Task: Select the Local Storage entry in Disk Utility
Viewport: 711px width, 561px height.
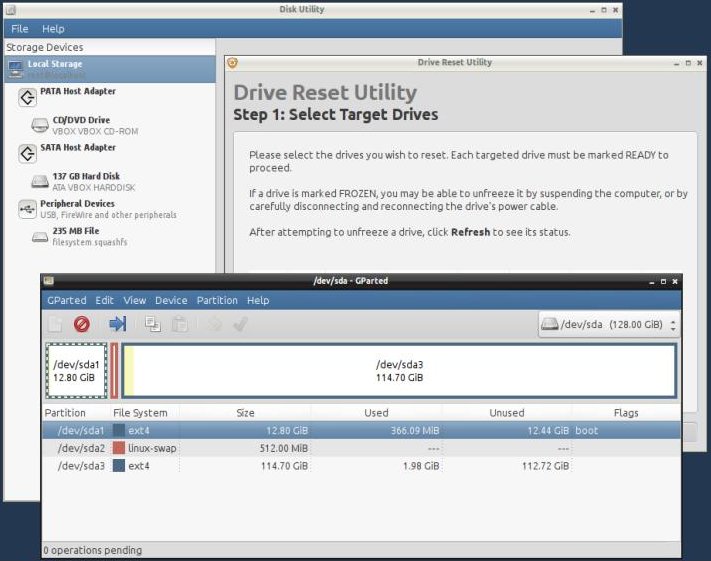Action: [110, 69]
